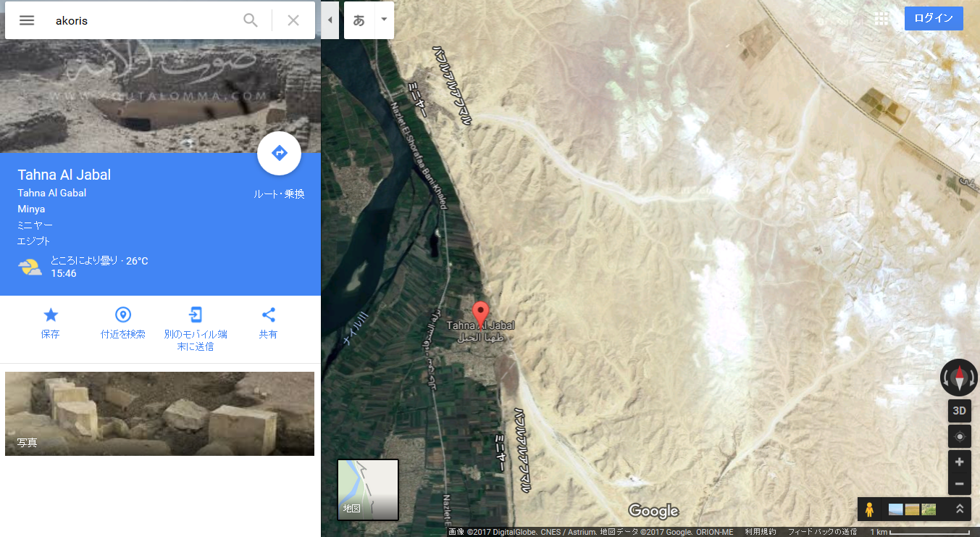The height and width of the screenshot is (537, 980).
Task: Toggle the 3D tilt view
Action: [x=959, y=411]
